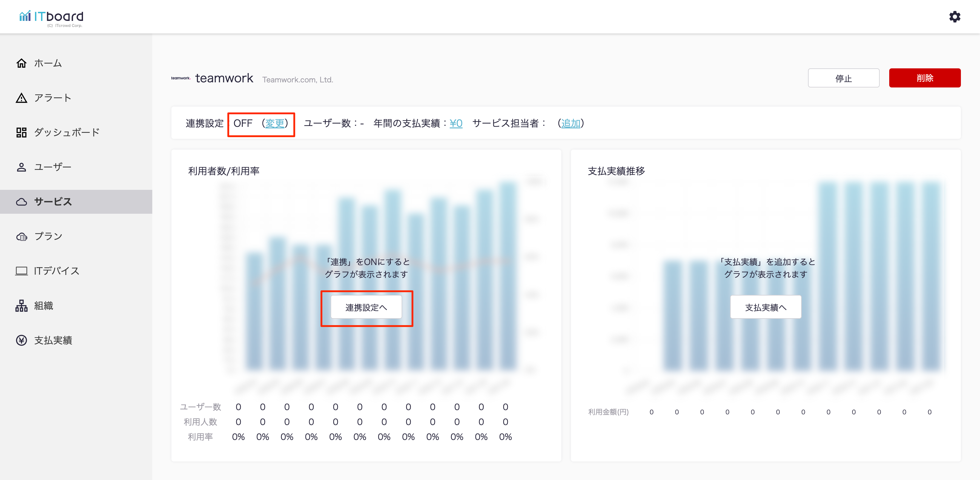Open the ダッシュボード menu item

67,132
